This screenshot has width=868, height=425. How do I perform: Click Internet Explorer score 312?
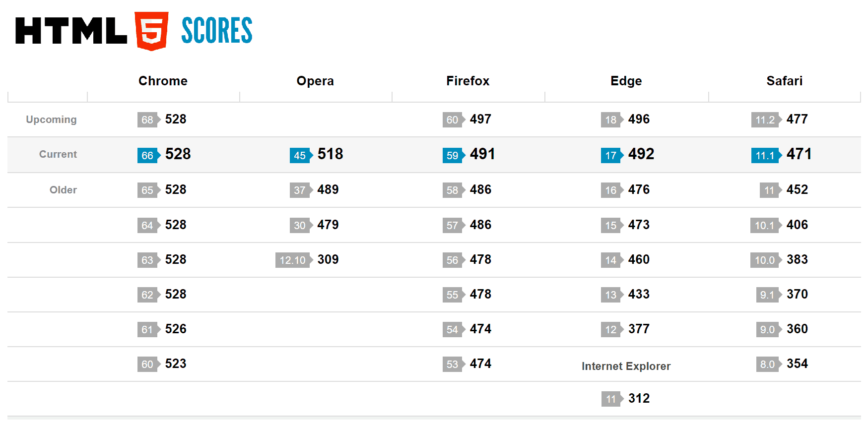639,398
